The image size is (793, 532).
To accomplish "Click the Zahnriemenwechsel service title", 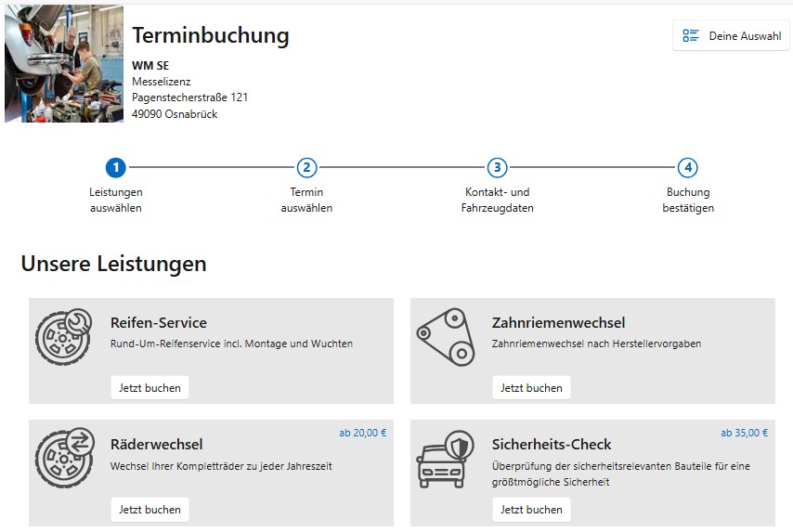I will pos(558,323).
